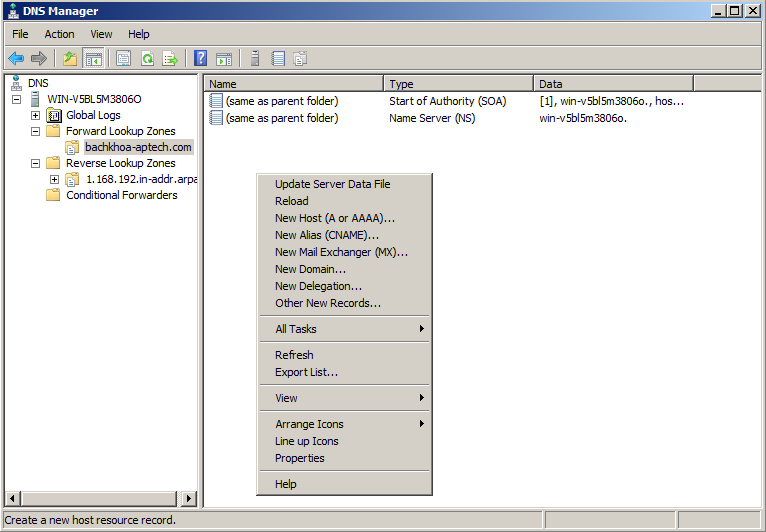This screenshot has width=766, height=532.
Task: Click the 'win-v5bl5m3806o.' data value
Action: pyautogui.click(x=583, y=118)
